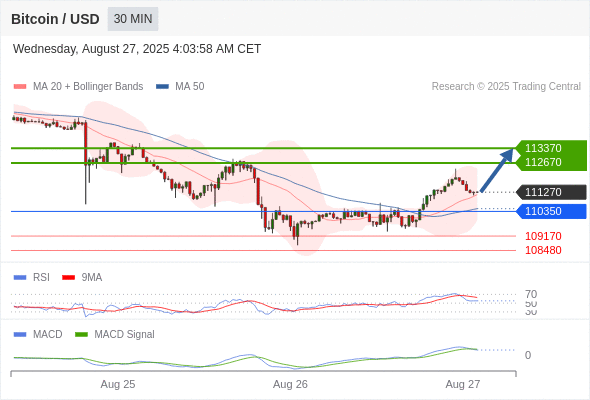Click the 108480 support price label
This screenshot has width=590, height=400.
tap(543, 250)
